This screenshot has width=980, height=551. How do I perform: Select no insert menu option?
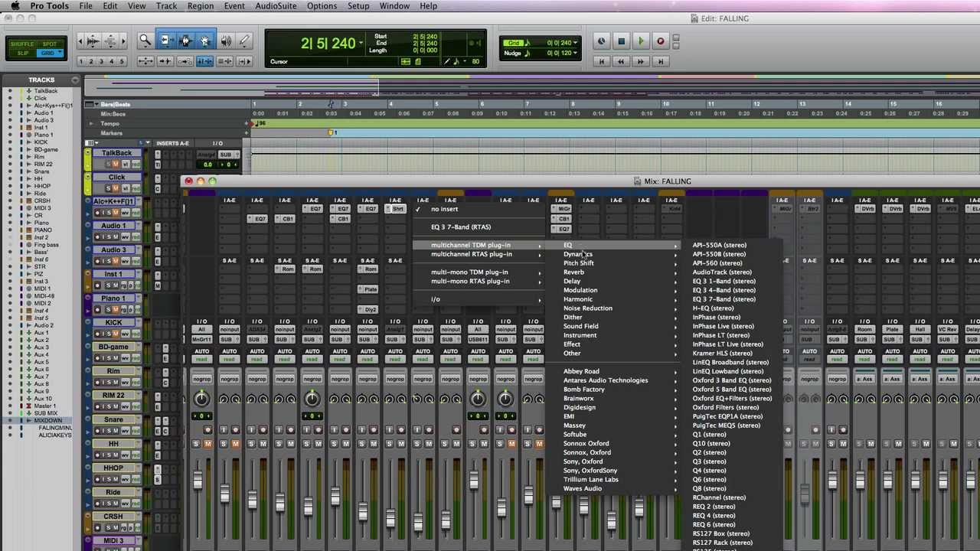444,209
